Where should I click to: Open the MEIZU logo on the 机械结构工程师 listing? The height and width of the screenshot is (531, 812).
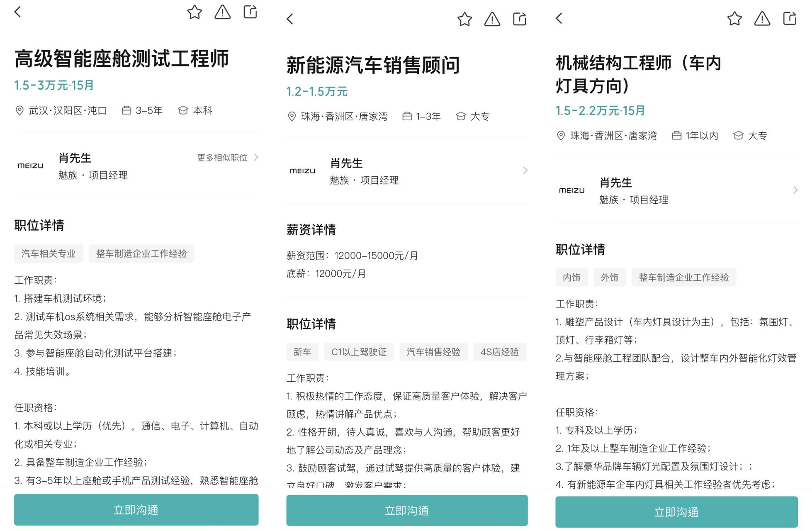tap(571, 190)
